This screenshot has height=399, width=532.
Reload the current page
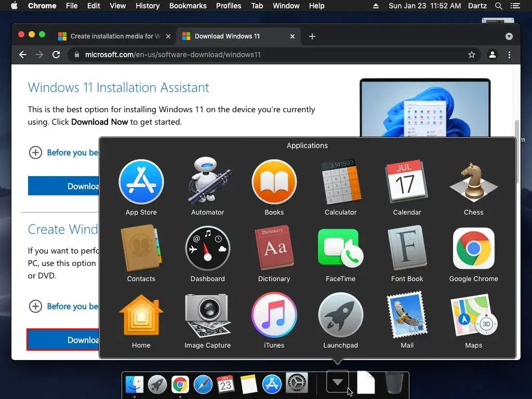tap(56, 55)
